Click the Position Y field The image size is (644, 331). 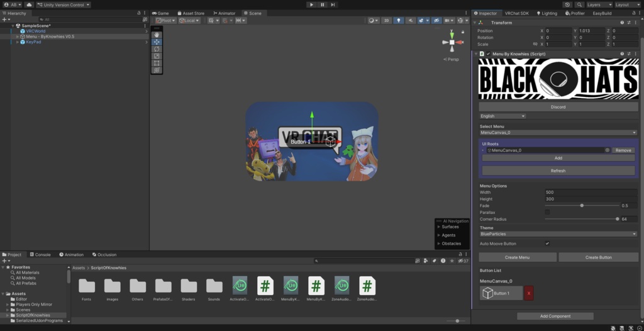coord(591,31)
